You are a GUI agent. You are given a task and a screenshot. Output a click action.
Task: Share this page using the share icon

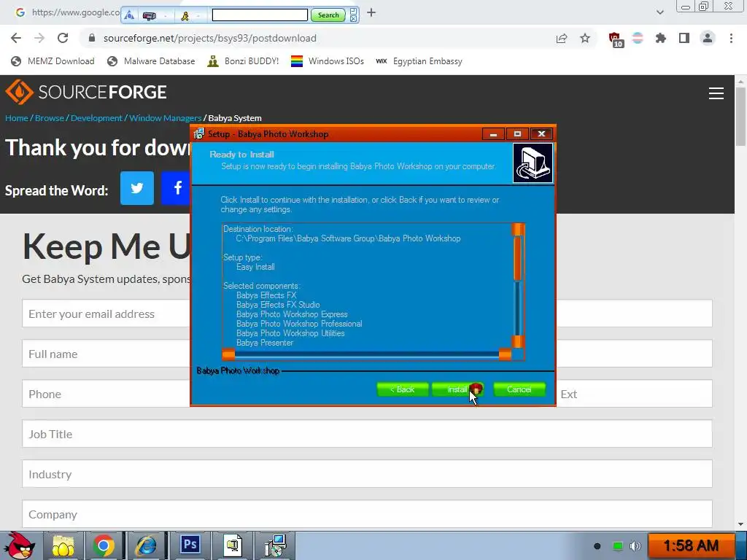point(562,38)
